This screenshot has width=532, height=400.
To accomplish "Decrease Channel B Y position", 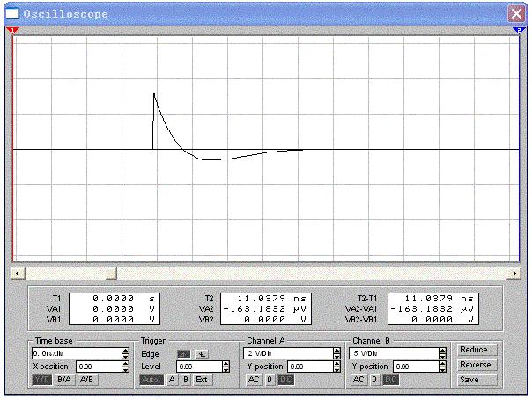I will [x=443, y=369].
